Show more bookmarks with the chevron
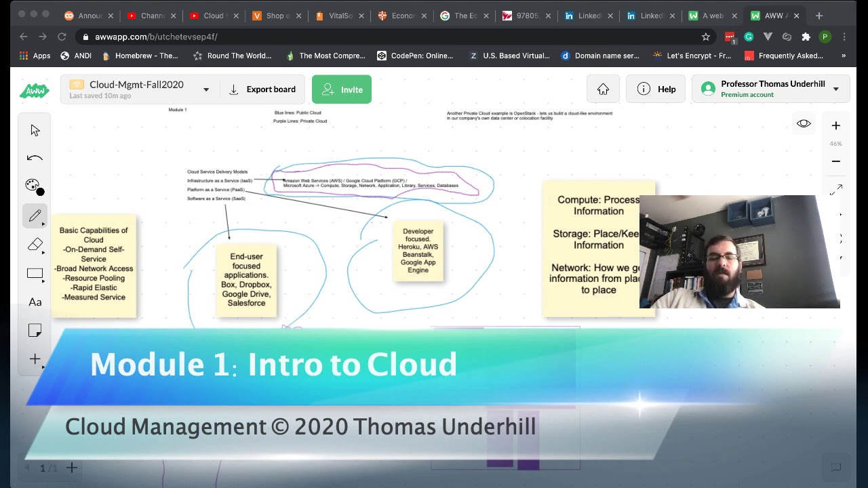 (x=844, y=56)
